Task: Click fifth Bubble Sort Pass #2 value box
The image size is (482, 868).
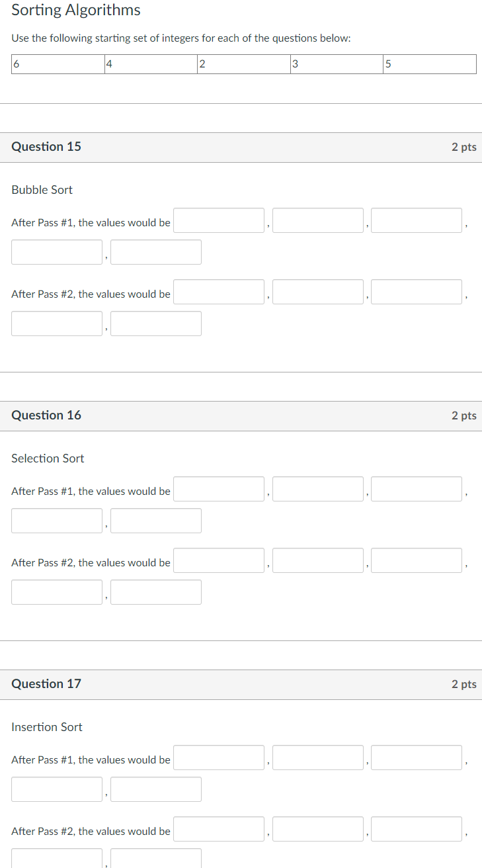Action: (156, 324)
